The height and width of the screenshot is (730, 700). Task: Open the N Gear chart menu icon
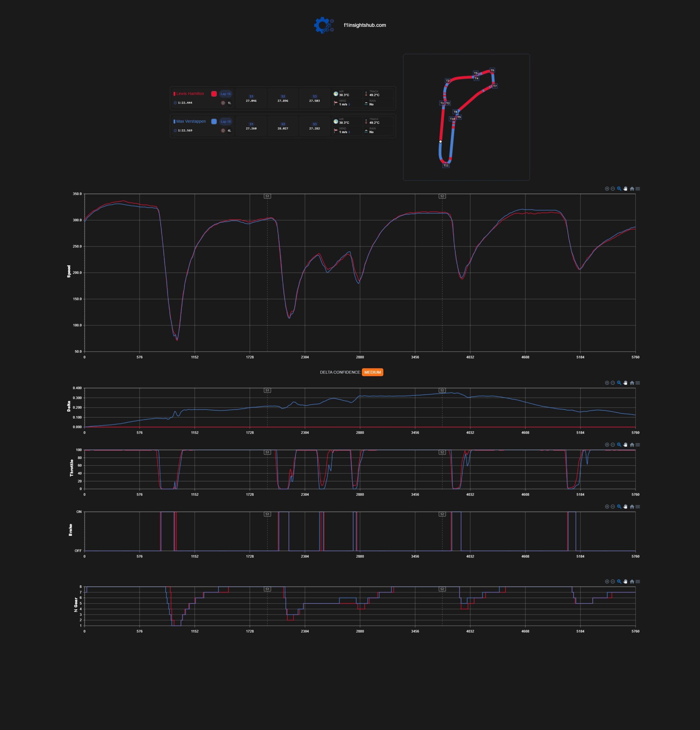point(638,581)
